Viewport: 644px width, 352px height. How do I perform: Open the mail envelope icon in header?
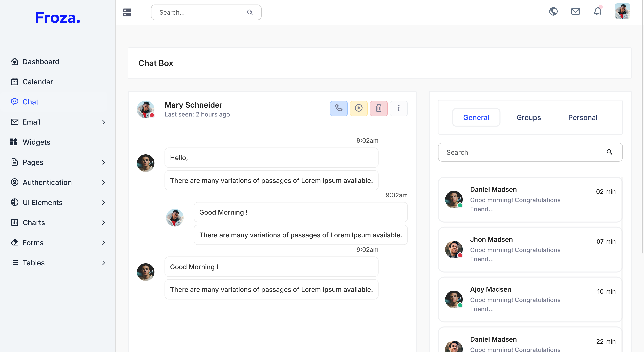575,12
